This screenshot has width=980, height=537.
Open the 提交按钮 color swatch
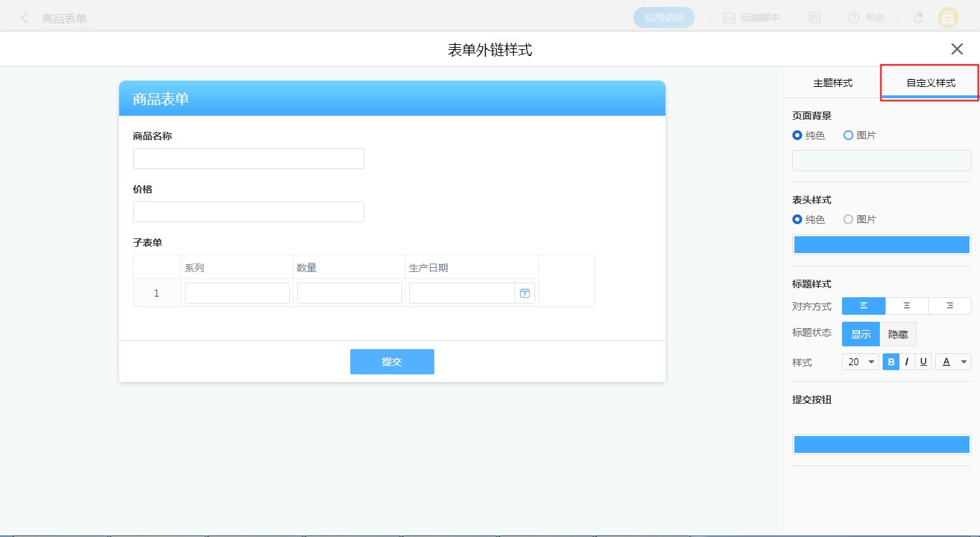[x=881, y=444]
